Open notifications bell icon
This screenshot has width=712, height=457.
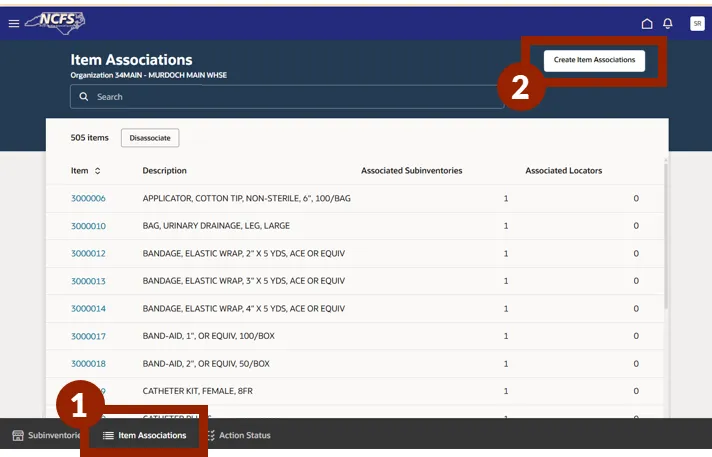tap(668, 23)
